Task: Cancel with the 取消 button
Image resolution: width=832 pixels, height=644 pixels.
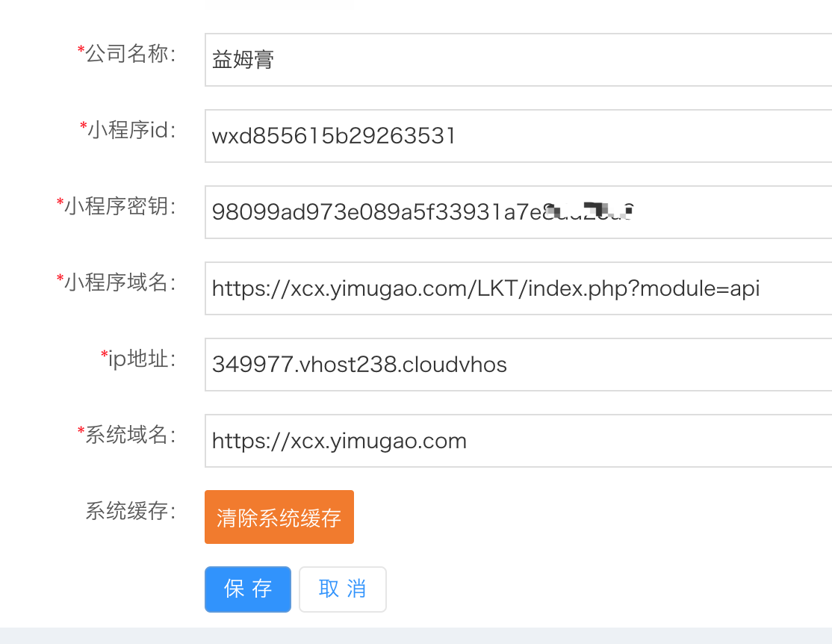Action: point(343,589)
